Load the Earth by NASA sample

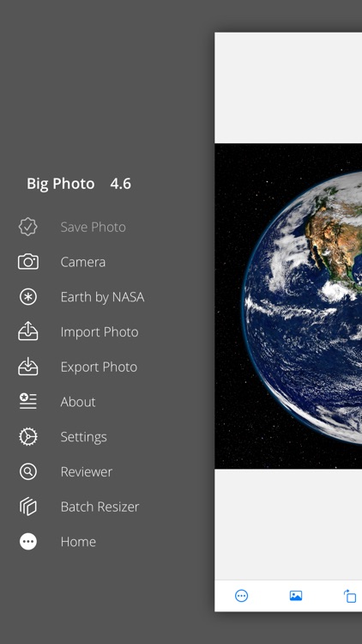click(x=102, y=297)
